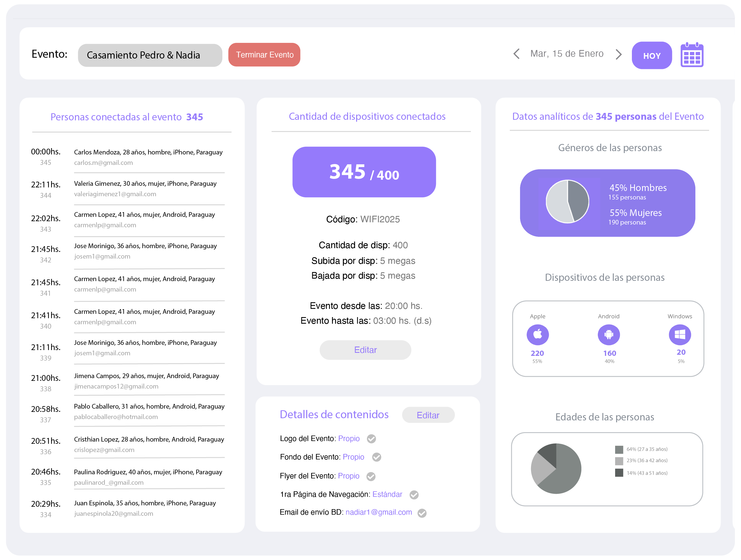Toggle Fondo del Evento checkmark
This screenshot has height=560, width=741.
point(377,457)
